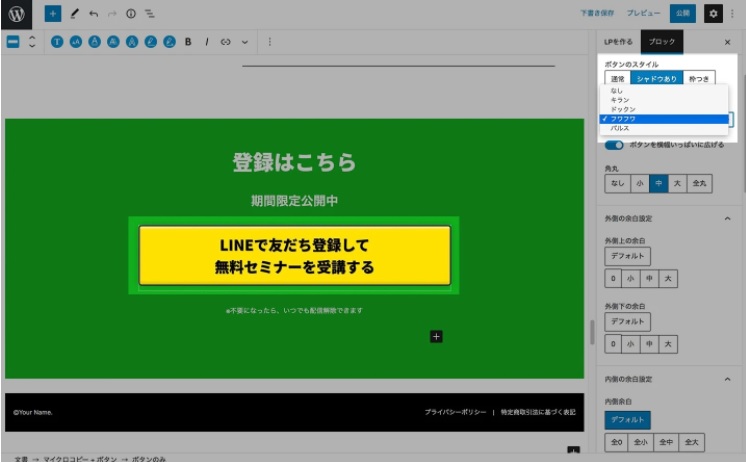Click the block mover up/down arrows
Viewport: 746px width, 462px height.
click(x=32, y=42)
